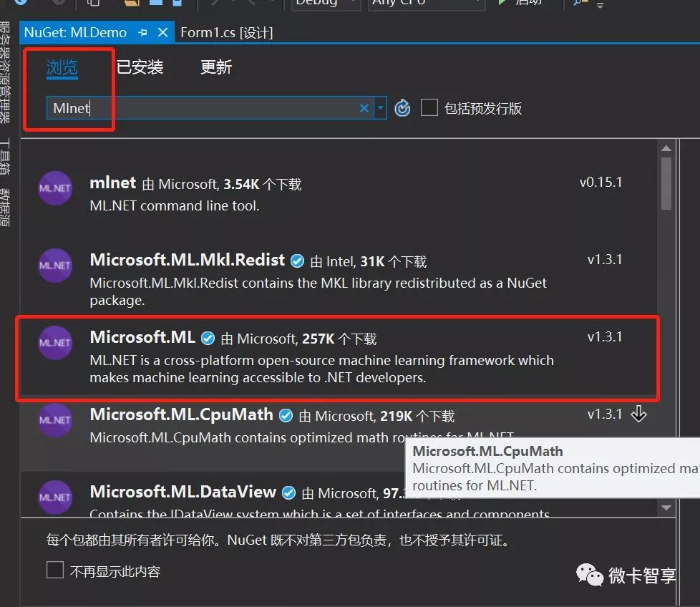Open the 浏览 browse tab
The width and height of the screenshot is (700, 607).
(x=62, y=68)
